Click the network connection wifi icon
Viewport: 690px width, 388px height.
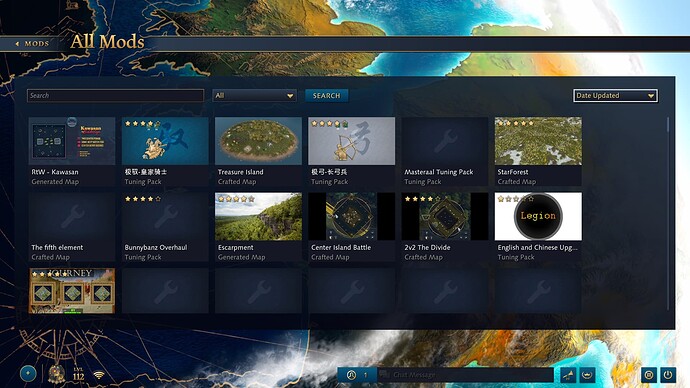click(x=99, y=375)
